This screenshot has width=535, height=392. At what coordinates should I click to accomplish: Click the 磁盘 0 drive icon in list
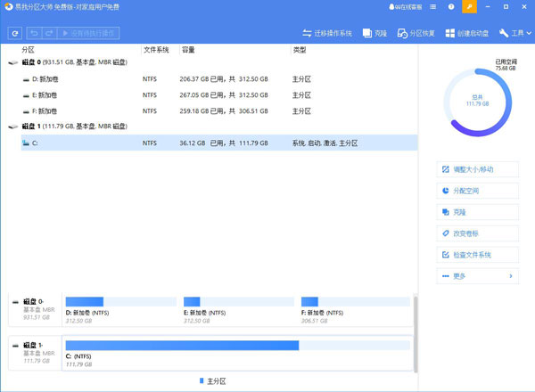pos(13,62)
